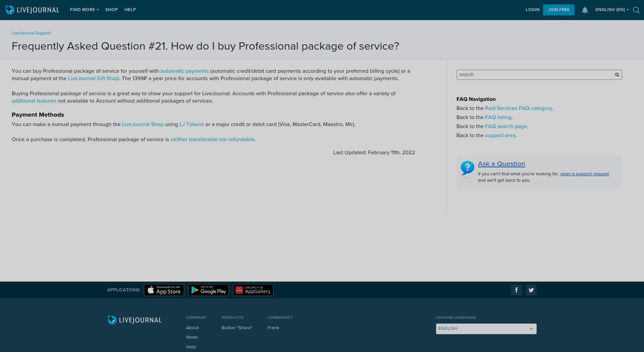Go back to the FAQ listing
The image size is (644, 352).
pos(498,117)
